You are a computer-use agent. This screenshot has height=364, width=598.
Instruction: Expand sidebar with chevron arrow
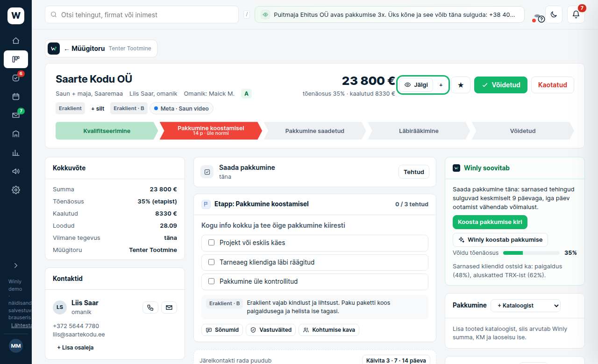tap(16, 266)
